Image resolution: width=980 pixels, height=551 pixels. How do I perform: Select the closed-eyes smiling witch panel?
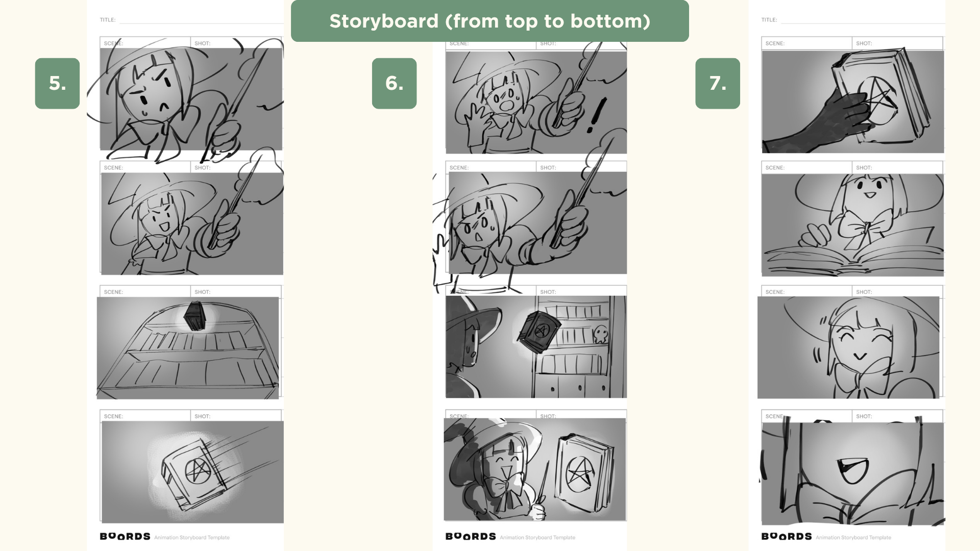[848, 347]
